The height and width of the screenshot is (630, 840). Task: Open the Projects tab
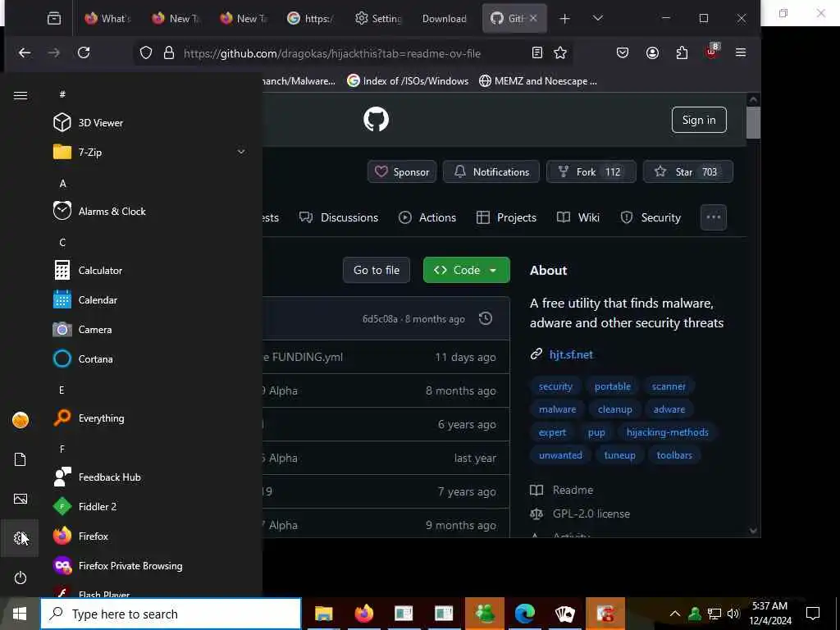[x=506, y=217]
